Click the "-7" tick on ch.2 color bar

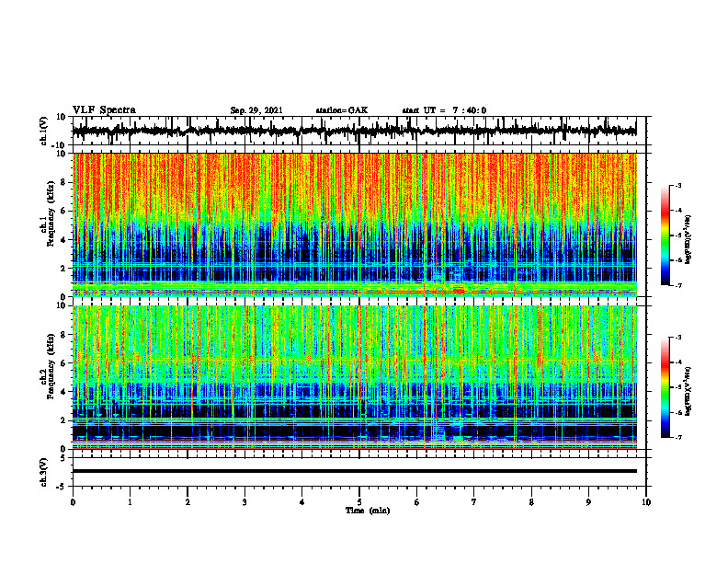pos(678,437)
